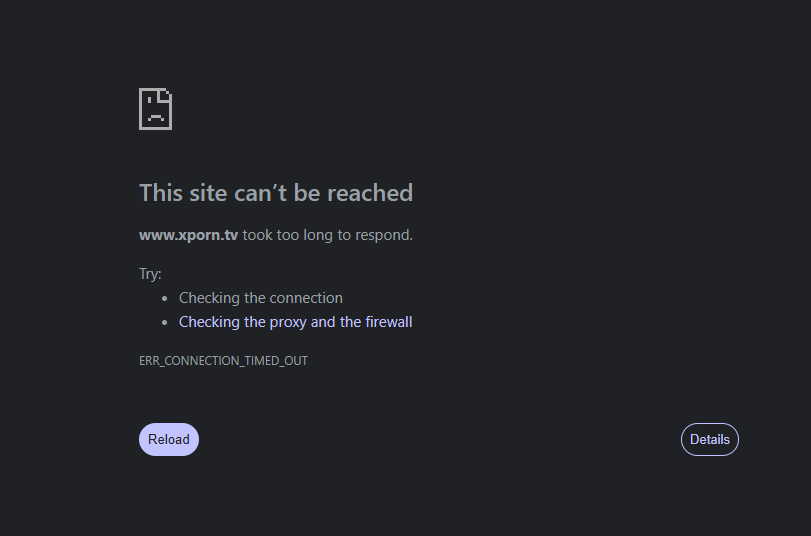Click the word 'This' in the heading
Image resolution: width=811 pixels, height=536 pixels.
[161, 192]
